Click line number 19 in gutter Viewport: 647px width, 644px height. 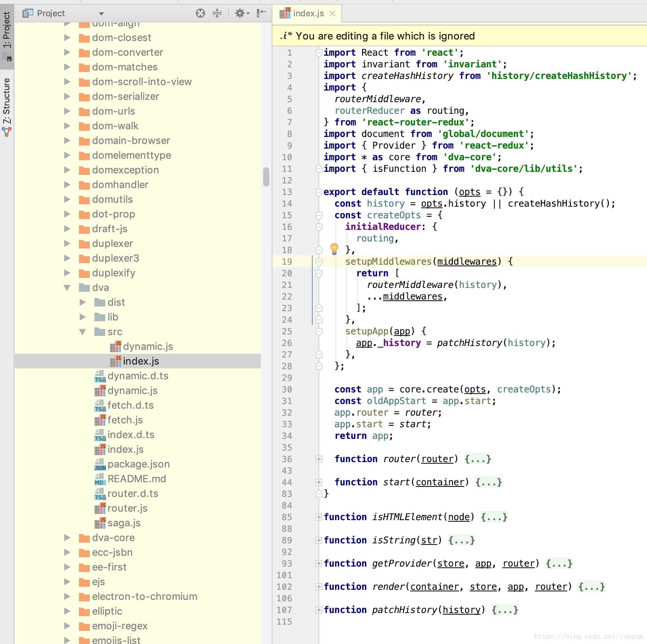click(287, 262)
